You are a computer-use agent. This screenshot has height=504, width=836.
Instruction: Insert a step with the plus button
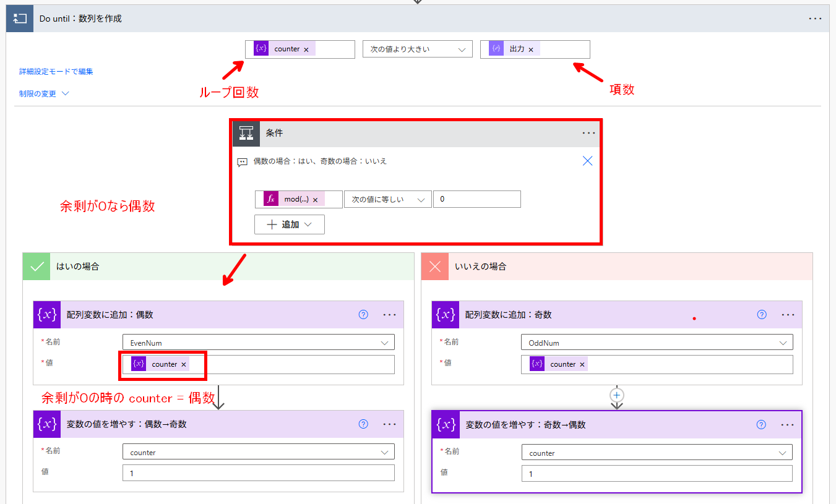click(617, 395)
